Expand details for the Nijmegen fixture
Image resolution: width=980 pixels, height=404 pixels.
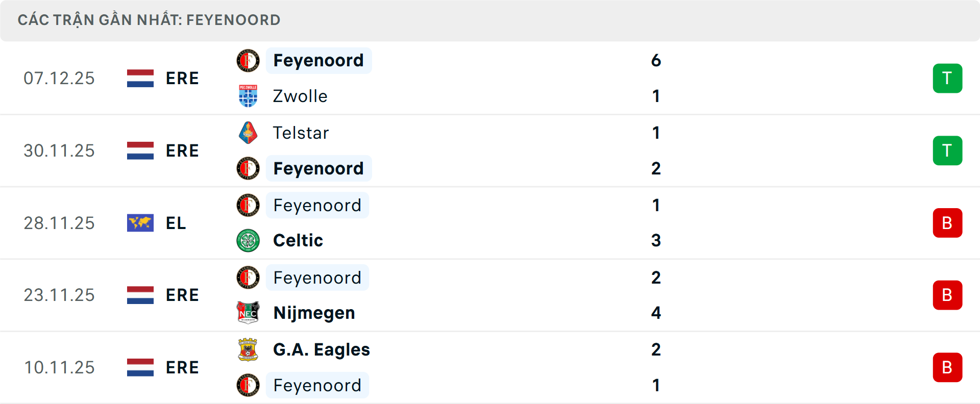[x=490, y=295]
